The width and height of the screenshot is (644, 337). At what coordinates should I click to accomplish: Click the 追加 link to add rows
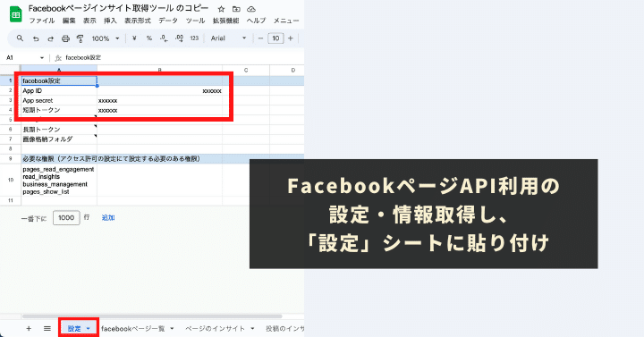pos(108,218)
